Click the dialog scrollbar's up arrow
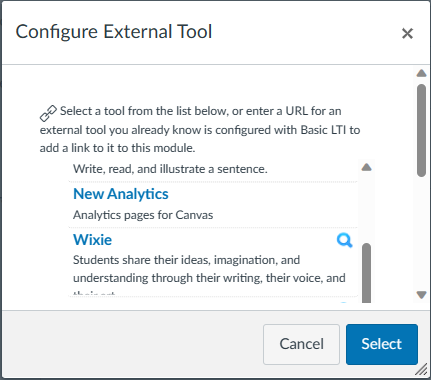Screen dimensions: 431x380 click(421, 73)
